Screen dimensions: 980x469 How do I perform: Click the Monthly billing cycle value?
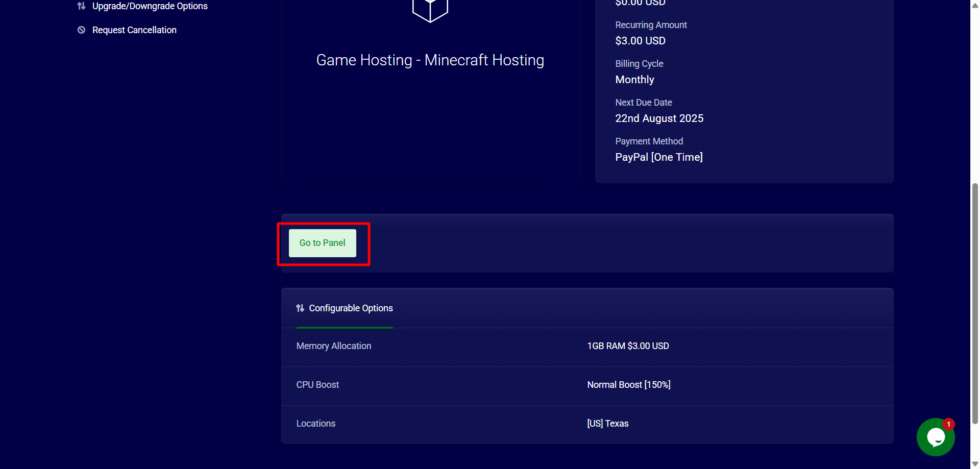click(x=634, y=80)
